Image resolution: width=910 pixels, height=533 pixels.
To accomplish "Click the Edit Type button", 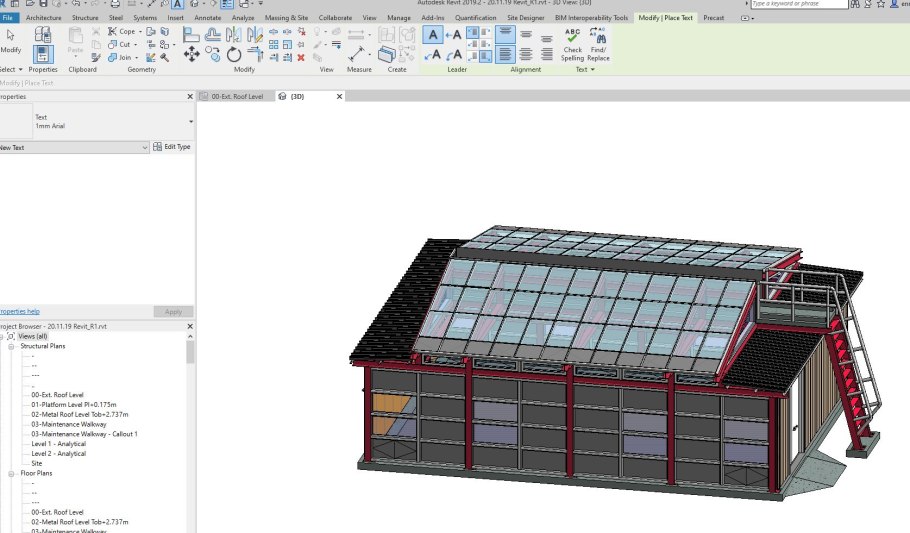I will [x=172, y=147].
